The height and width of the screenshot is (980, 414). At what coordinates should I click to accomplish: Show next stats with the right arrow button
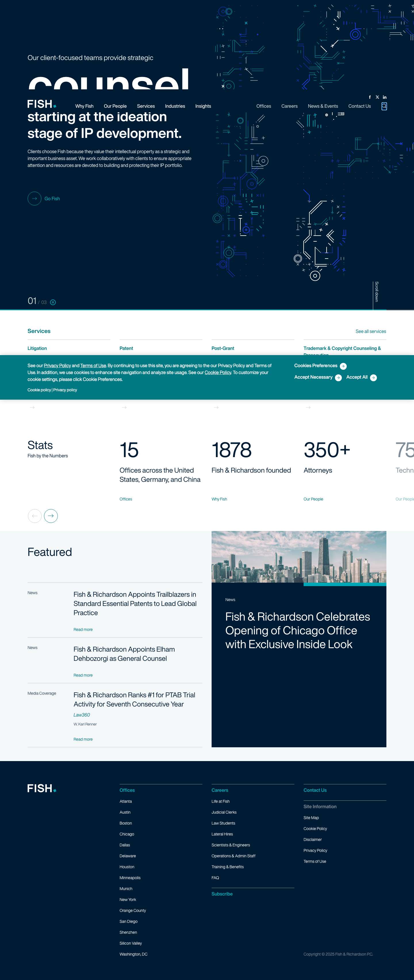tap(51, 516)
